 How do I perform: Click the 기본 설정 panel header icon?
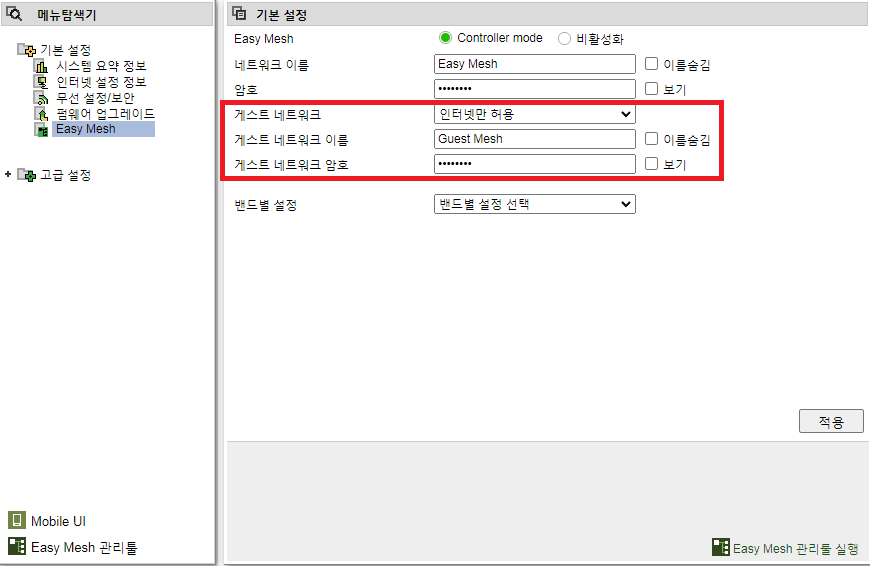pyautogui.click(x=239, y=13)
